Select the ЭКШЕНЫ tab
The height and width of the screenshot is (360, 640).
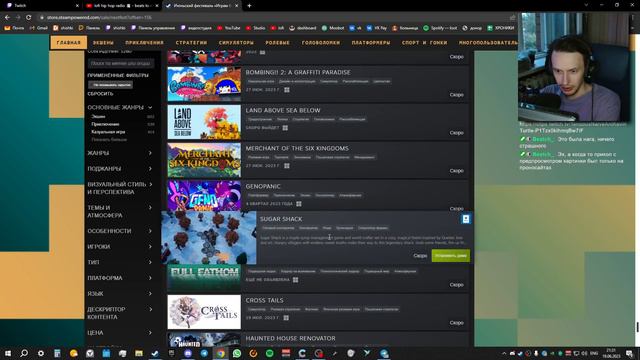[103, 42]
